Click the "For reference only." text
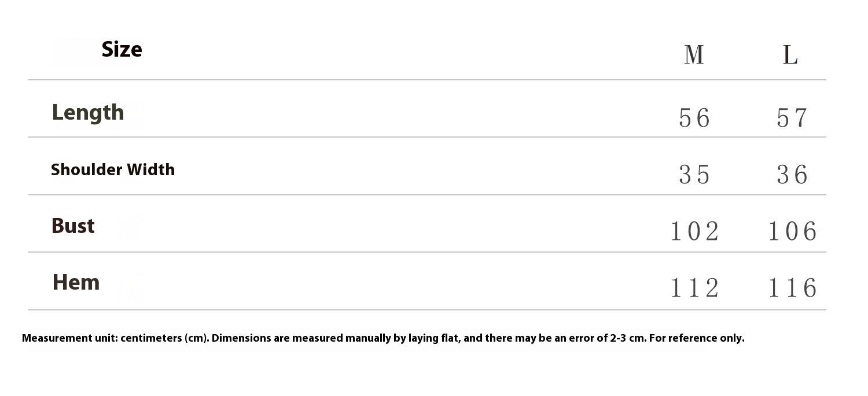 [x=697, y=338]
